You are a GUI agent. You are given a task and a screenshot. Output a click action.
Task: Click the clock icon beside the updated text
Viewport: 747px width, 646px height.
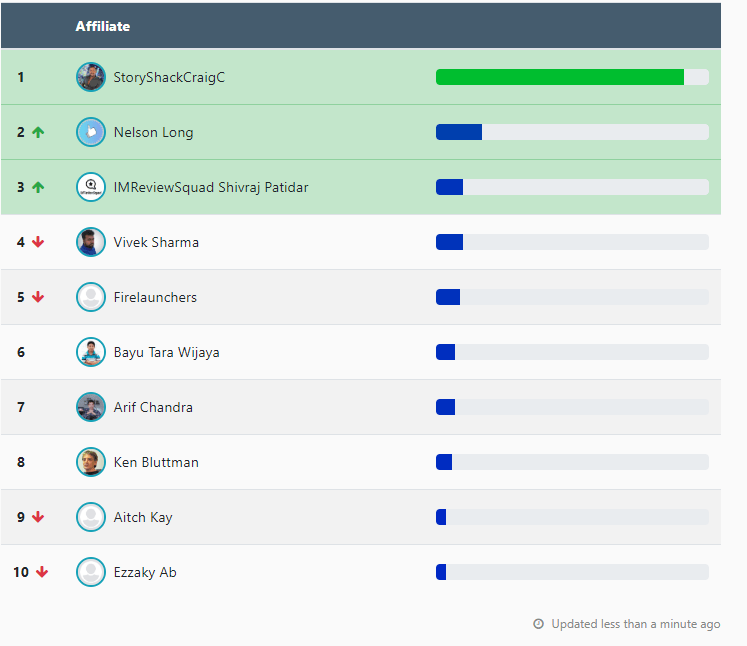coord(539,624)
